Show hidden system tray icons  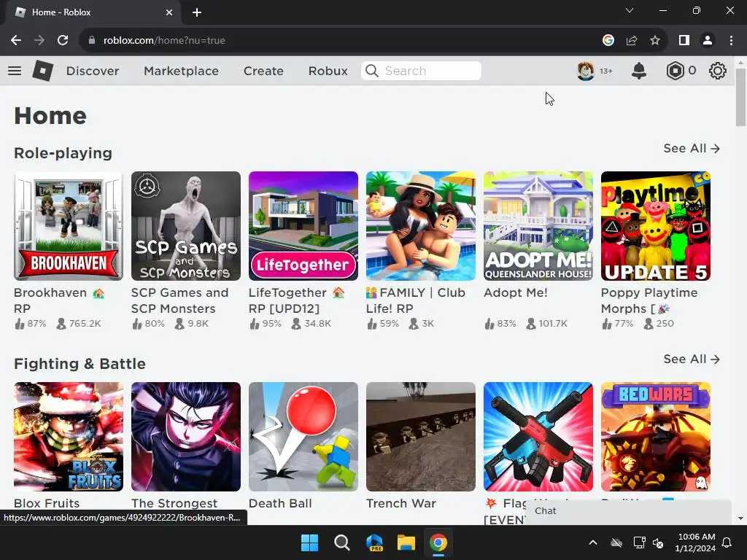(593, 542)
